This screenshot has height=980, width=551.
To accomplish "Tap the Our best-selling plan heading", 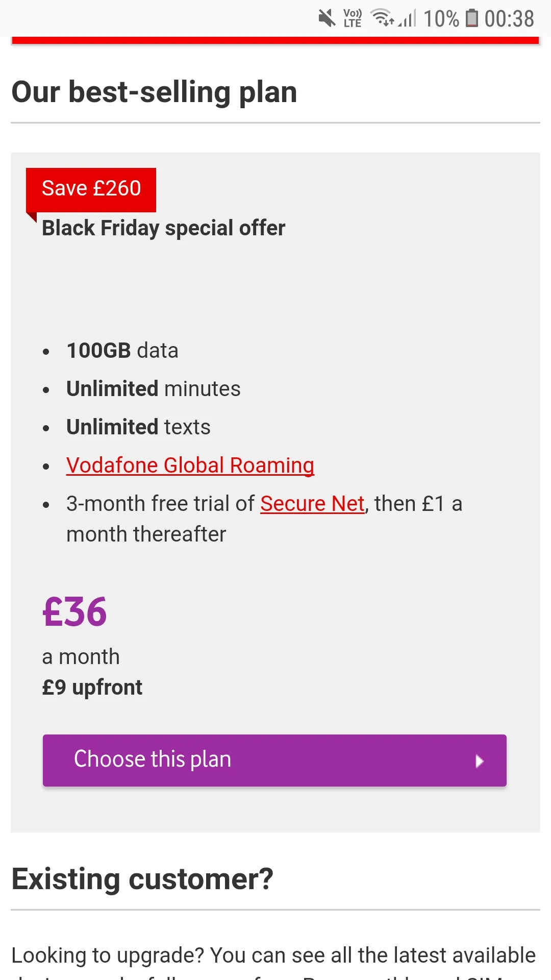I will point(155,92).
